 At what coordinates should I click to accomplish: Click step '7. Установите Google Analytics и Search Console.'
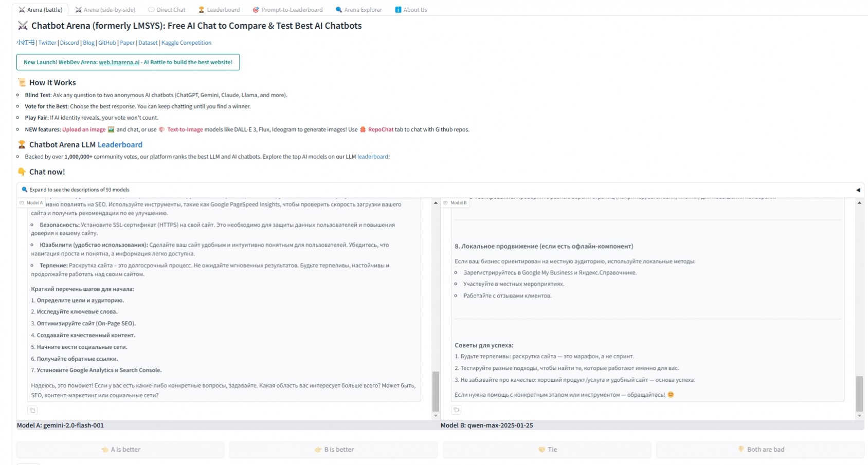coord(96,370)
